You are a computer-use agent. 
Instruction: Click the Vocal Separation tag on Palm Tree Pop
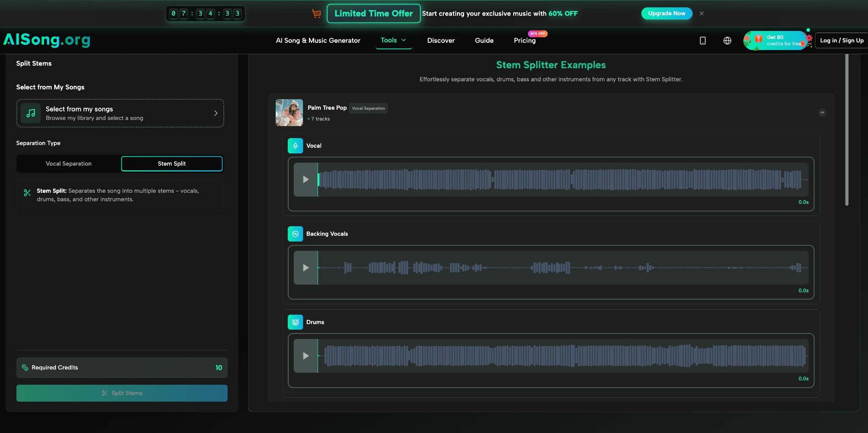click(368, 108)
